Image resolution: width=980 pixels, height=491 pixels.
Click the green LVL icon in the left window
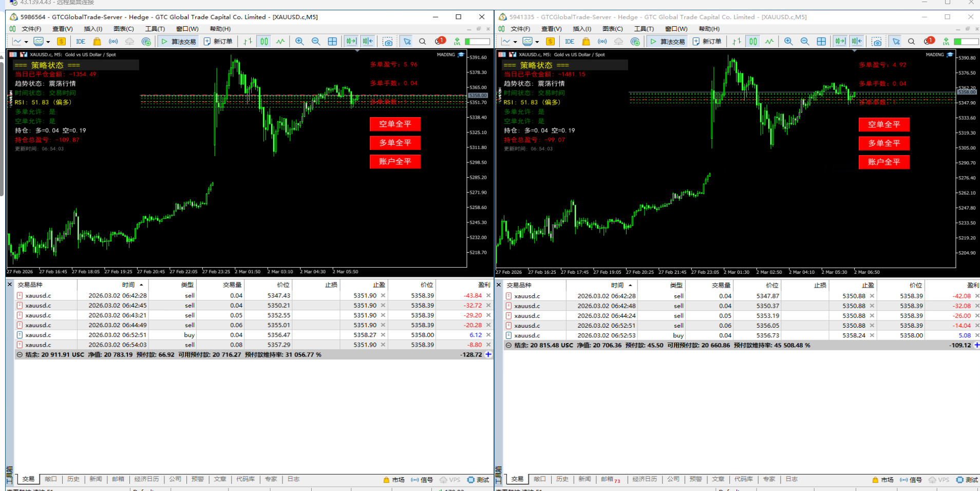[x=457, y=42]
